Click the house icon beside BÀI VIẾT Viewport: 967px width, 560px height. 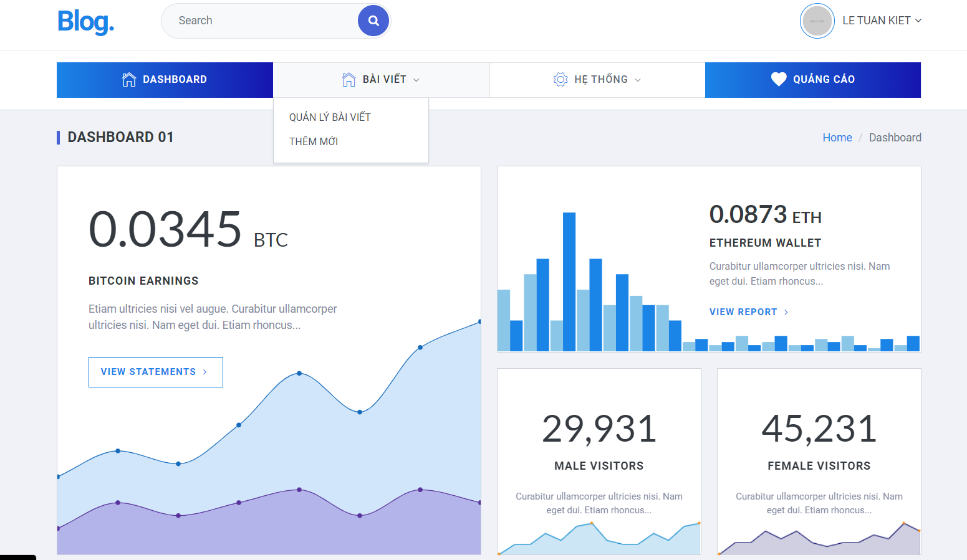pyautogui.click(x=348, y=79)
